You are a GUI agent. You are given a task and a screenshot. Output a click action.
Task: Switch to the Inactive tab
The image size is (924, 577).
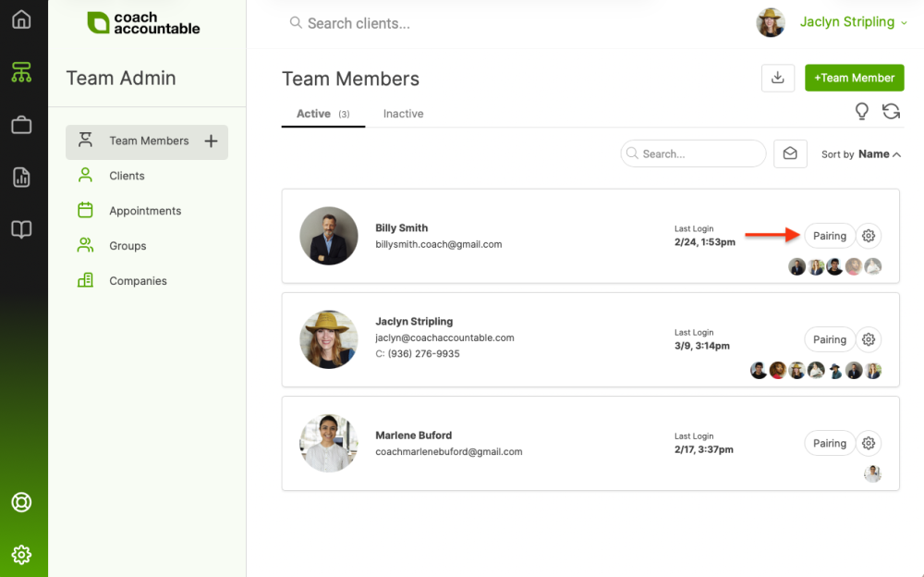[x=403, y=114]
